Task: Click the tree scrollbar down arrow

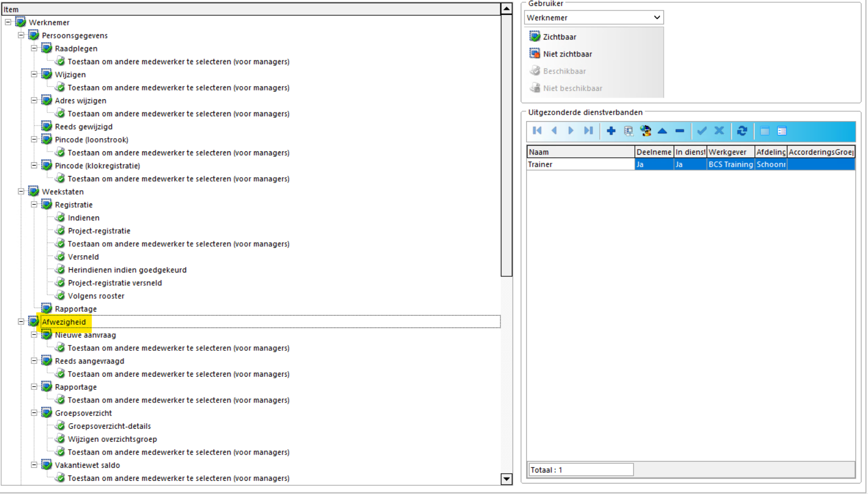Action: click(506, 479)
